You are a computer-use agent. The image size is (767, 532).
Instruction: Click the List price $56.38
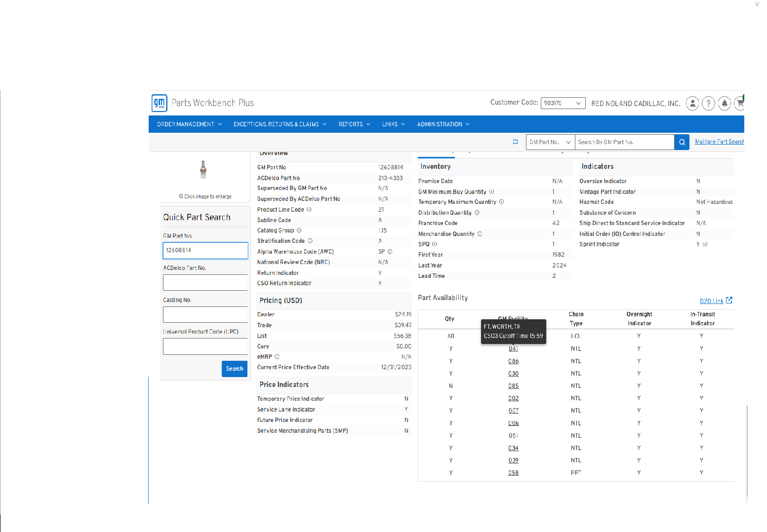pos(403,336)
